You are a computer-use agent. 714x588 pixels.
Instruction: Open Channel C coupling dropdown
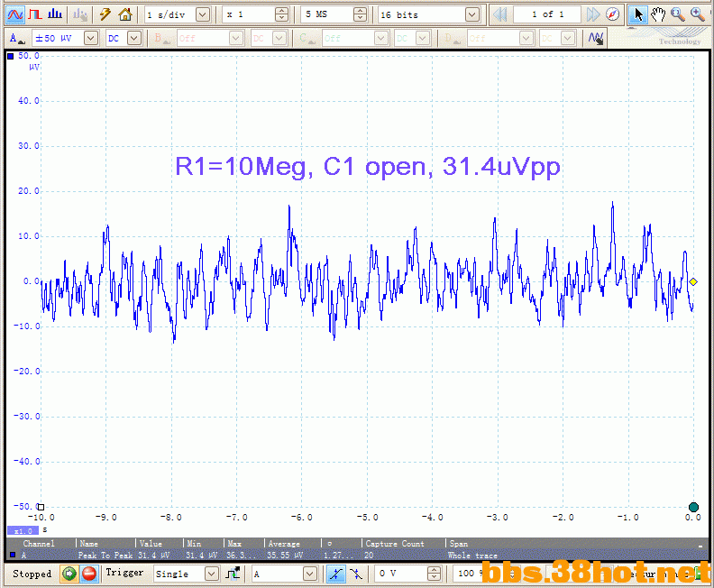(x=424, y=38)
